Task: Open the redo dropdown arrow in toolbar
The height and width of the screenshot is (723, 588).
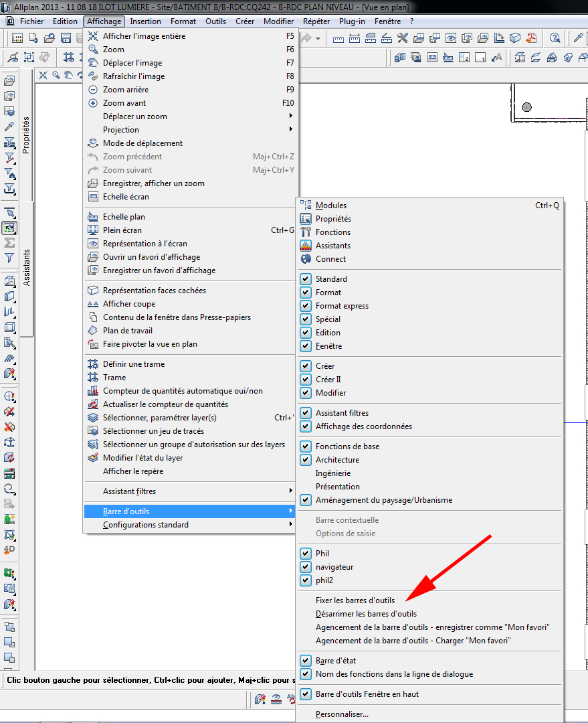Action: (x=318, y=38)
